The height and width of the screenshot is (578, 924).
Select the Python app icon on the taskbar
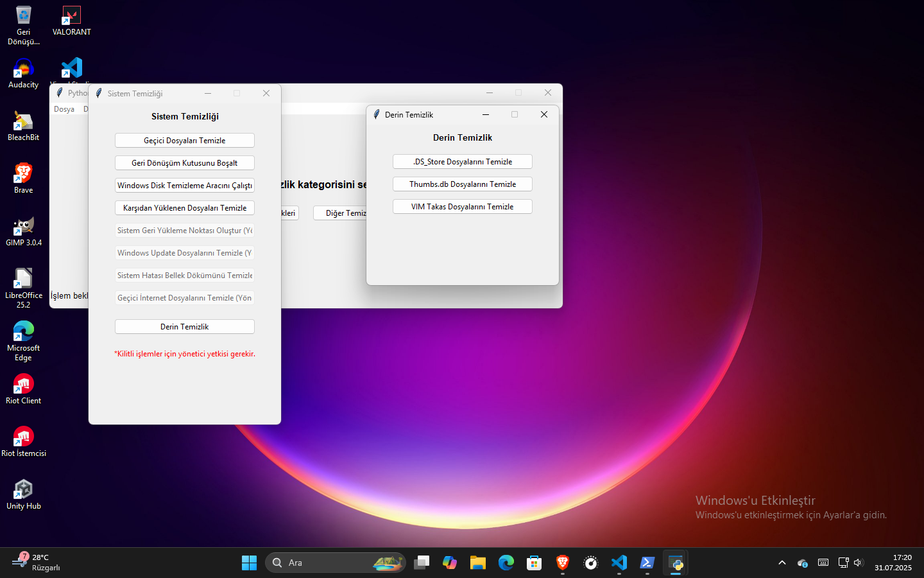coord(676,563)
